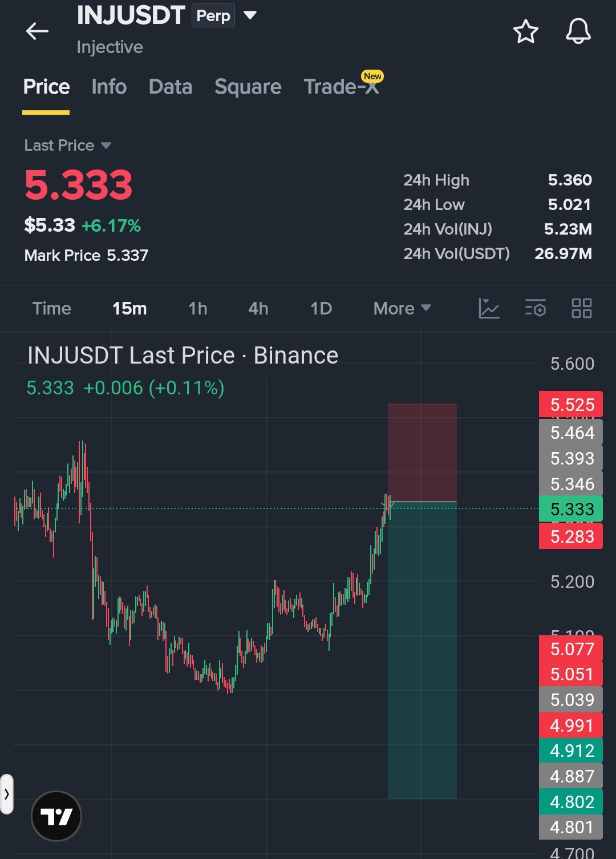The image size is (616, 859).
Task: Tap the +6.17% change value
Action: [x=111, y=226]
